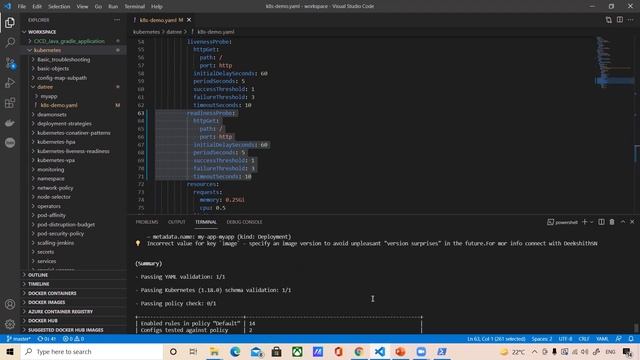Open Explorer More Actions ellipsis
The image size is (640, 360).
[117, 20]
